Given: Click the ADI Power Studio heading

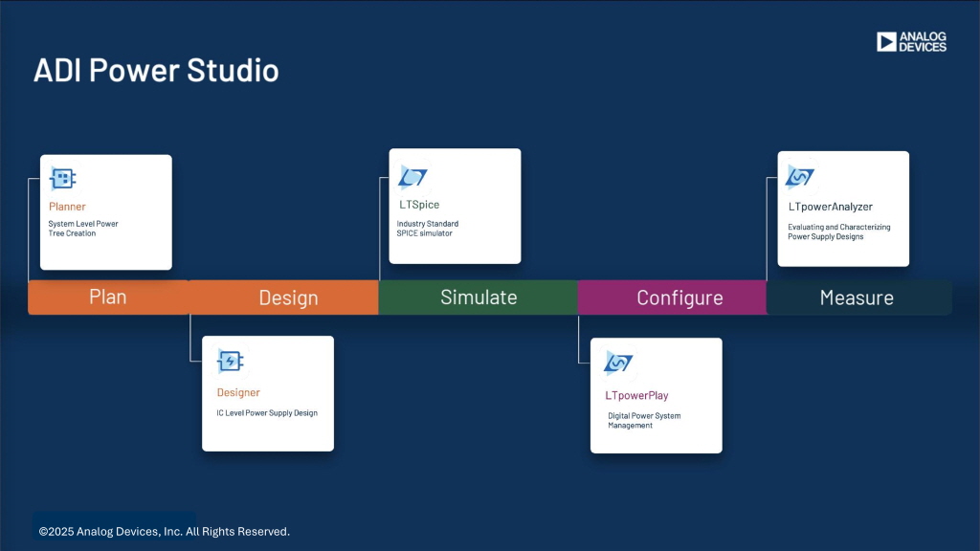Looking at the screenshot, I should [x=156, y=71].
